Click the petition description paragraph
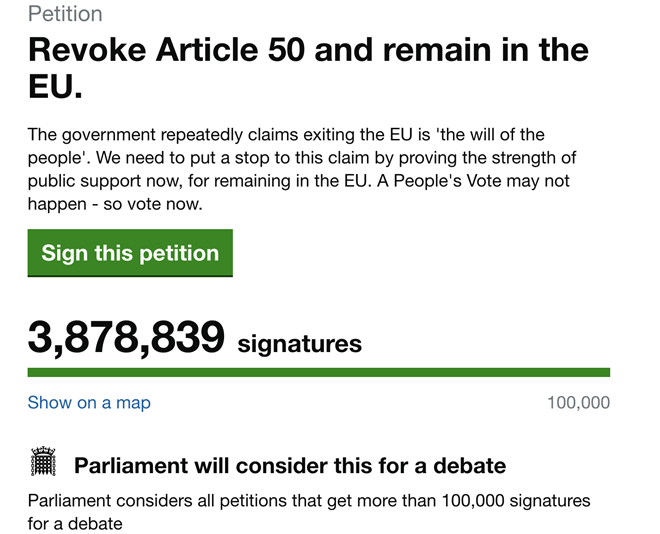This screenshot has height=534, width=660. pos(302,169)
